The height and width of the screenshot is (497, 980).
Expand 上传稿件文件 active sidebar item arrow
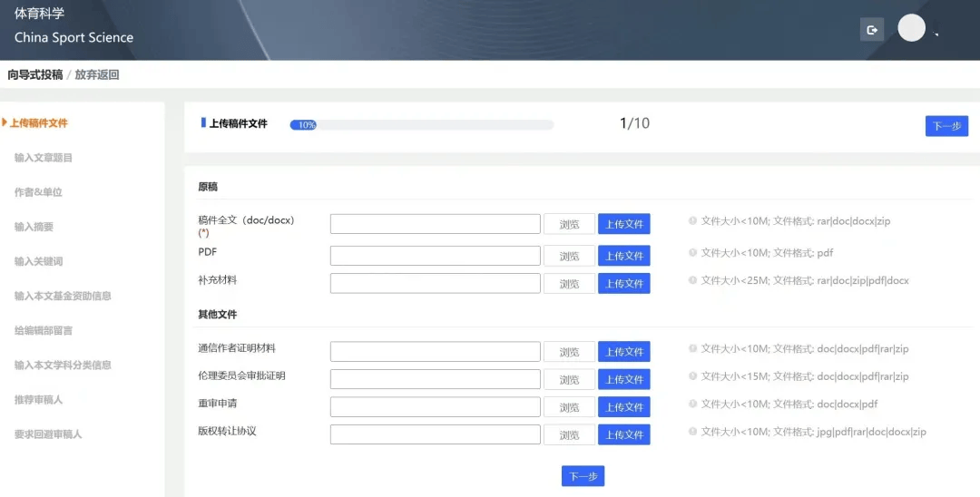[5, 122]
